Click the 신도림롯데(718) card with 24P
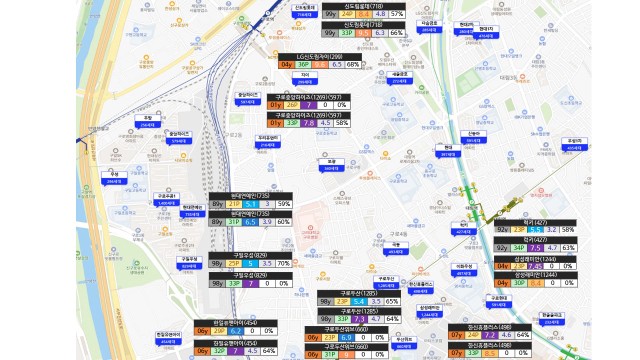This screenshot has height=360, width=640. point(364,11)
